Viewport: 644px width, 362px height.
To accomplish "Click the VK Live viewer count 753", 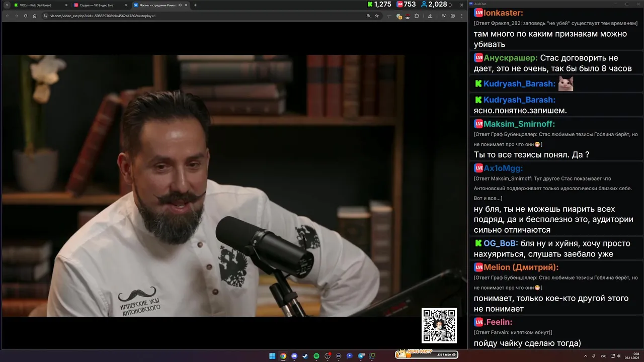I will click(407, 5).
